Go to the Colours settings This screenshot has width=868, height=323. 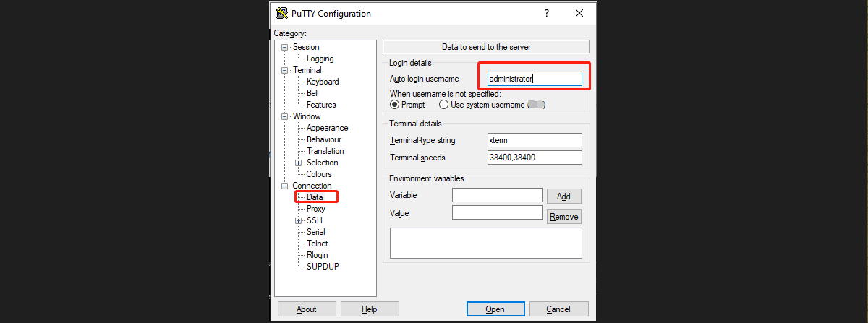point(319,174)
